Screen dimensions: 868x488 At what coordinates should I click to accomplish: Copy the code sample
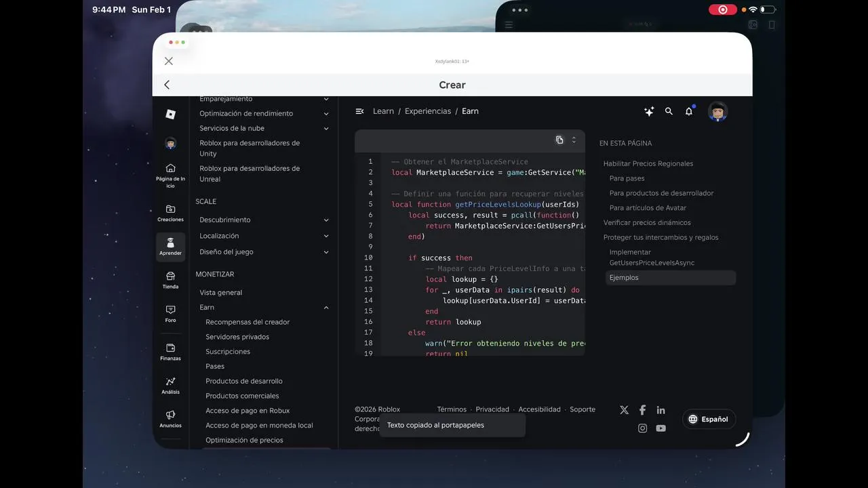[559, 140]
